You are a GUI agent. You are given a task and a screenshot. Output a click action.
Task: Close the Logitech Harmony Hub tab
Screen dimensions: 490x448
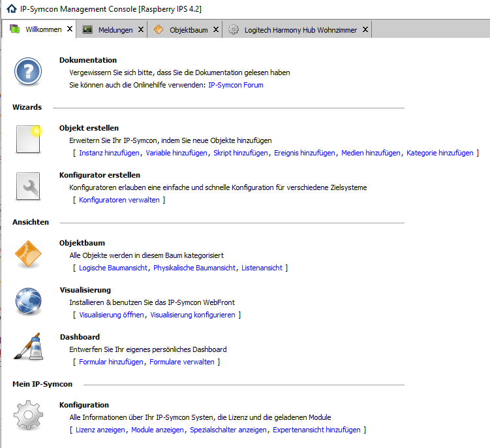(365, 29)
